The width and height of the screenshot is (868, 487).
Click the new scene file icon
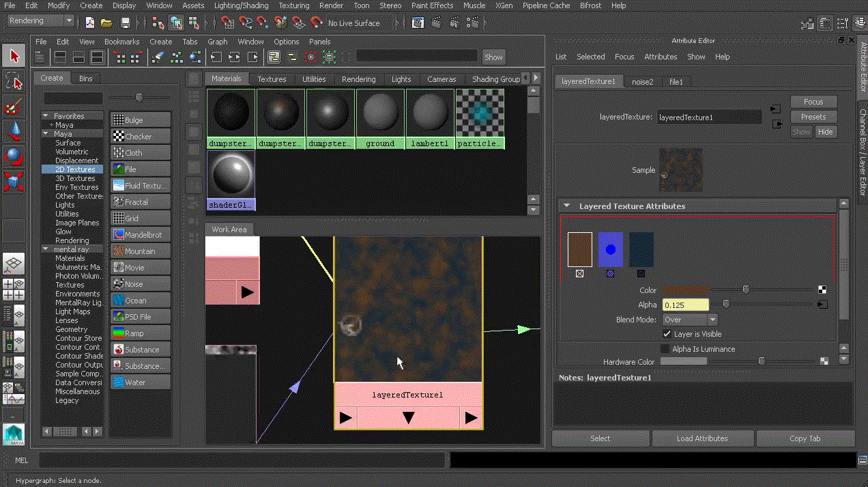[90, 23]
